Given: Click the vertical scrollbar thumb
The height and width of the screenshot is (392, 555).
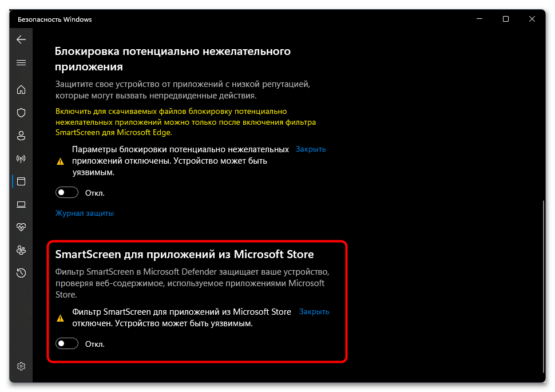Looking at the screenshot, I should click(544, 286).
